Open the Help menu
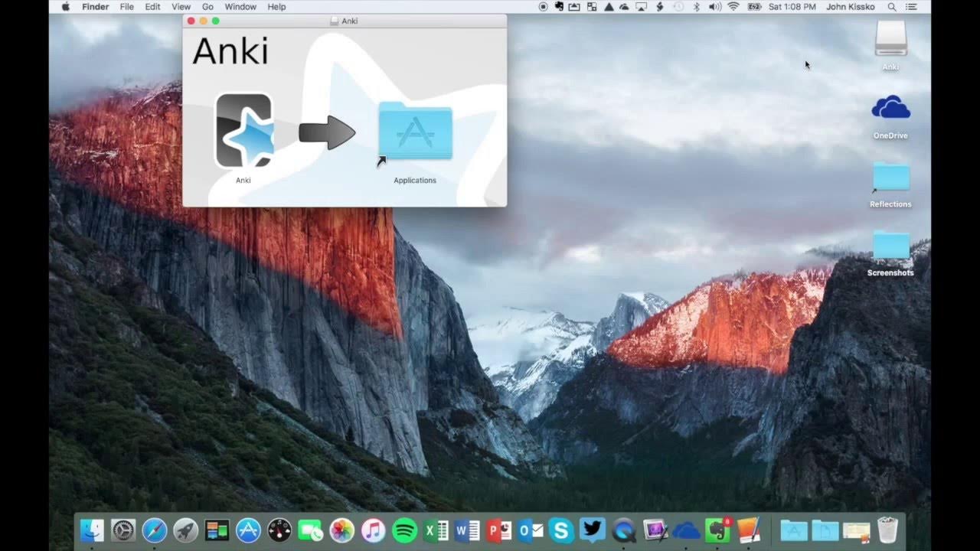 click(276, 7)
